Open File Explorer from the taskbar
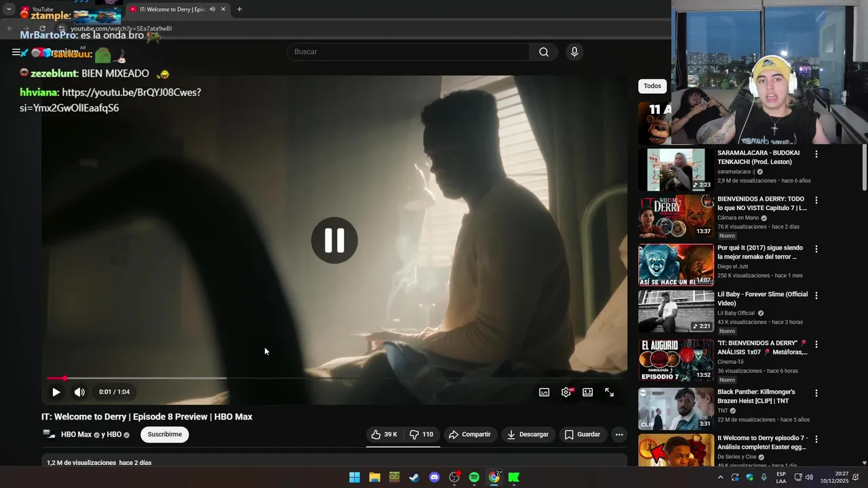The width and height of the screenshot is (868, 488). pyautogui.click(x=374, y=477)
